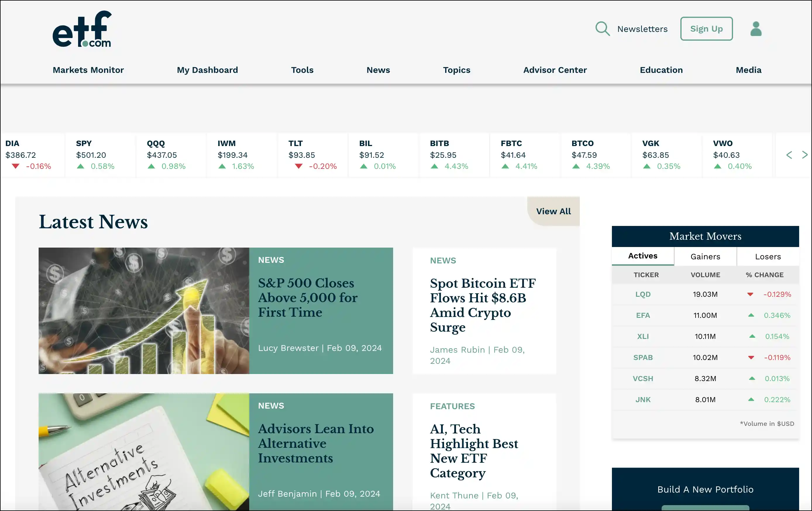Switch to the Gainers tab

705,257
